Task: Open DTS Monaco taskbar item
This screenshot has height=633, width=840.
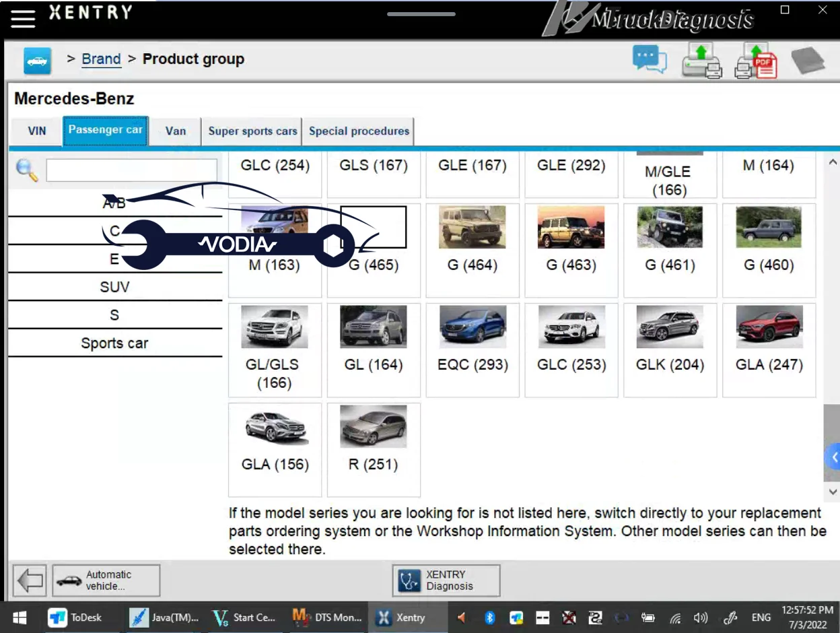Action: coord(328,618)
